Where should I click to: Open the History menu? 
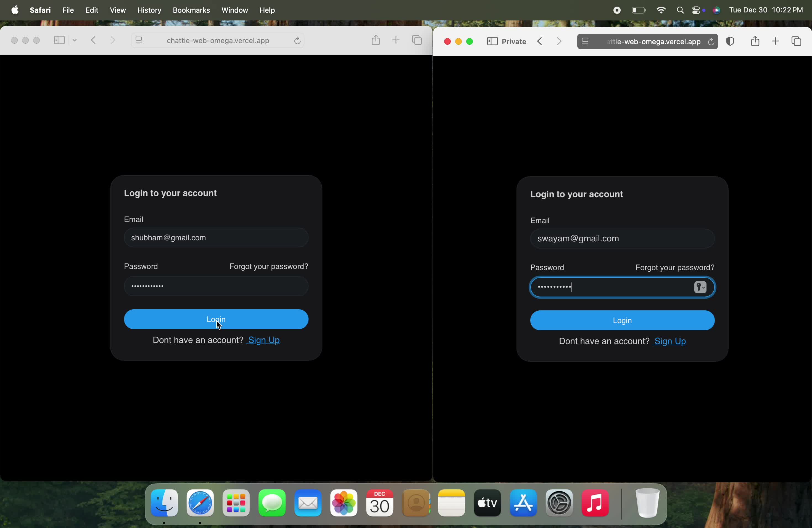click(x=149, y=10)
